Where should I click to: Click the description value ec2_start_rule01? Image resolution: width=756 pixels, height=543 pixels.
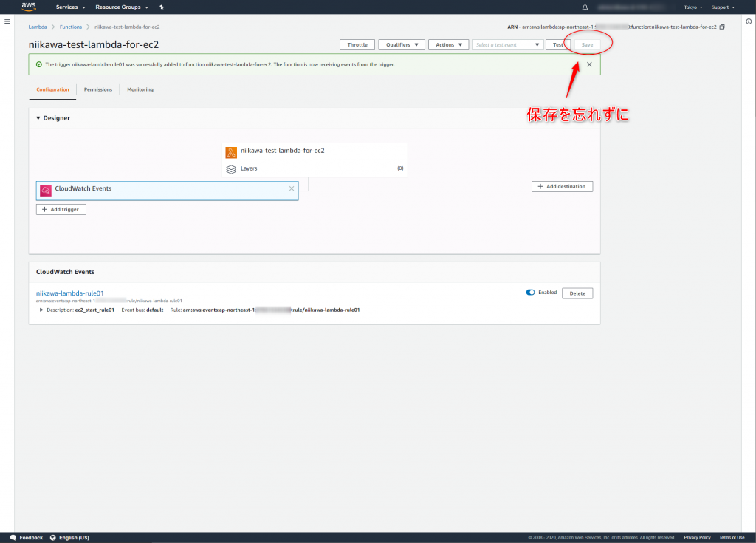click(94, 310)
